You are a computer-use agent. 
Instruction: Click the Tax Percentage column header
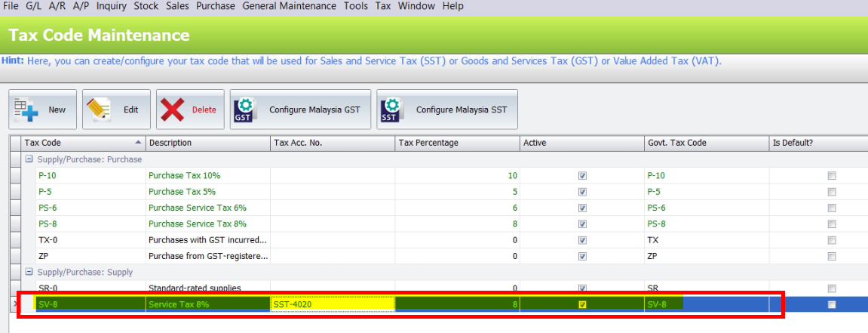pyautogui.click(x=455, y=143)
